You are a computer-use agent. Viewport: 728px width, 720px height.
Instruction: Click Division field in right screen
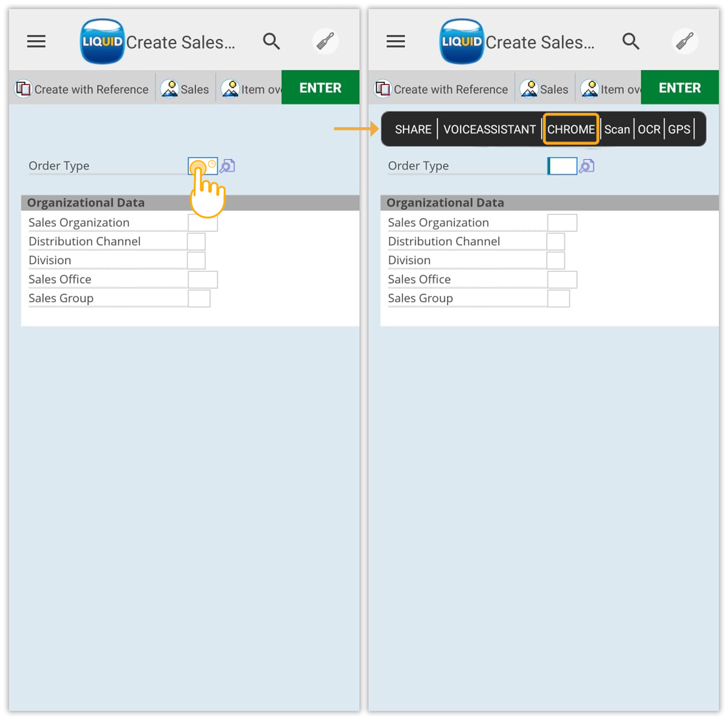[x=556, y=260]
